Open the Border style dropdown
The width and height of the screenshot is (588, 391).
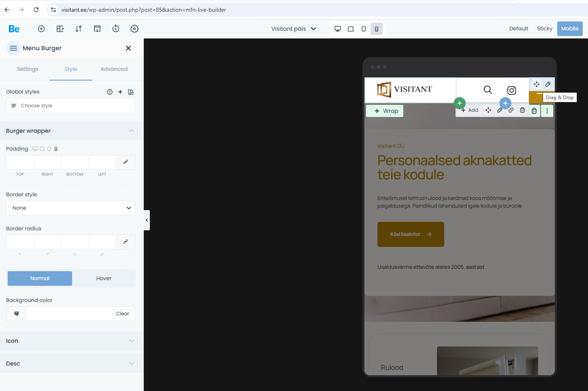[x=71, y=208]
